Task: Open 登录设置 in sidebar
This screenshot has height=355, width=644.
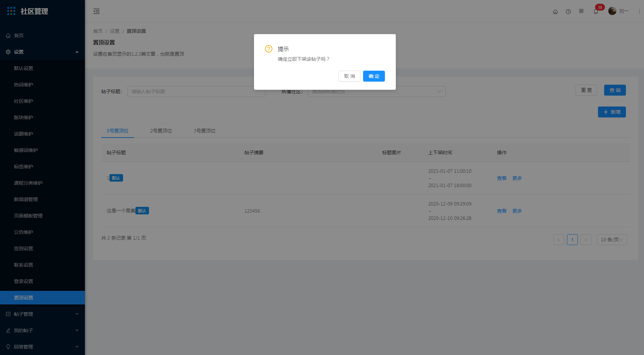Action: (x=42, y=281)
